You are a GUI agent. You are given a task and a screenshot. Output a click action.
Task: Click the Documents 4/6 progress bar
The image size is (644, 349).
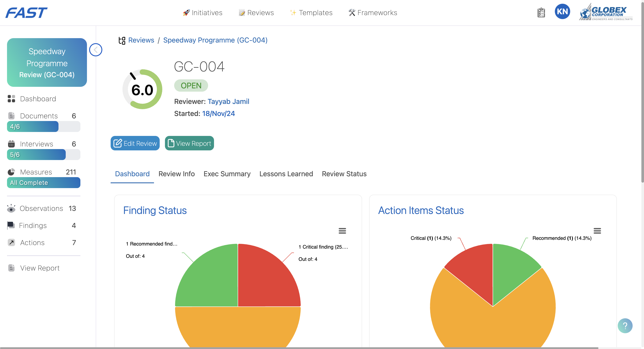coord(44,126)
